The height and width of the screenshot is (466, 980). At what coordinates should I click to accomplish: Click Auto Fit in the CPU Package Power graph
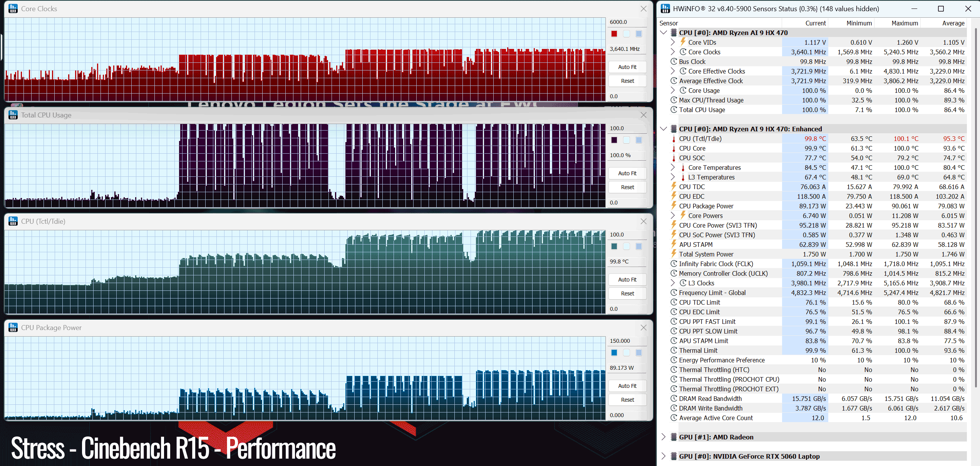[627, 386]
